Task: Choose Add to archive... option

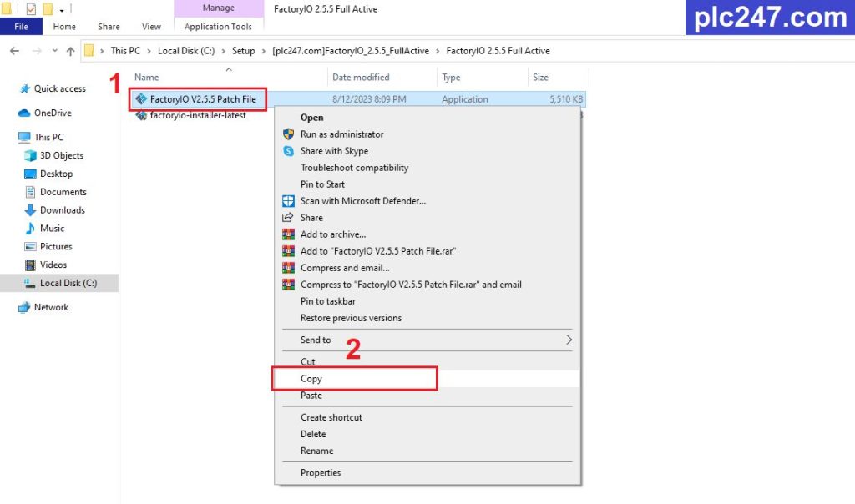Action: pos(427,234)
